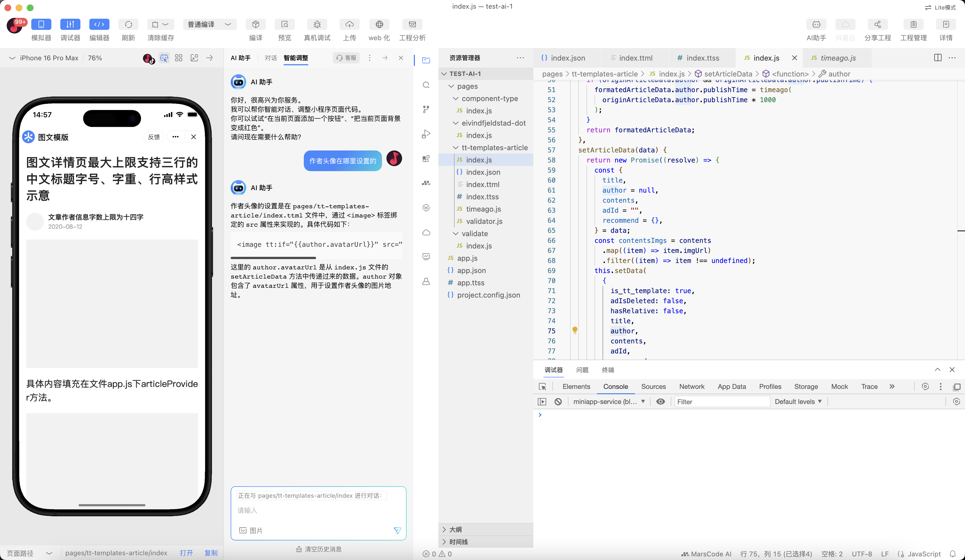Click the four-squares grid icon in simulator bar
The width and height of the screenshot is (965, 560).
tap(178, 58)
